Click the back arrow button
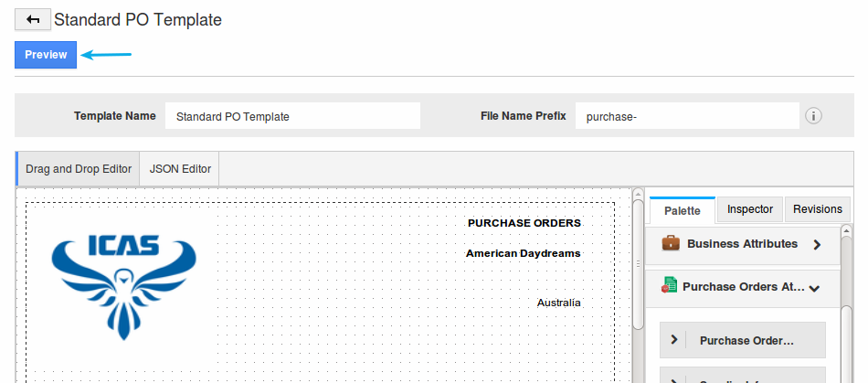This screenshot has width=868, height=383. point(33,20)
